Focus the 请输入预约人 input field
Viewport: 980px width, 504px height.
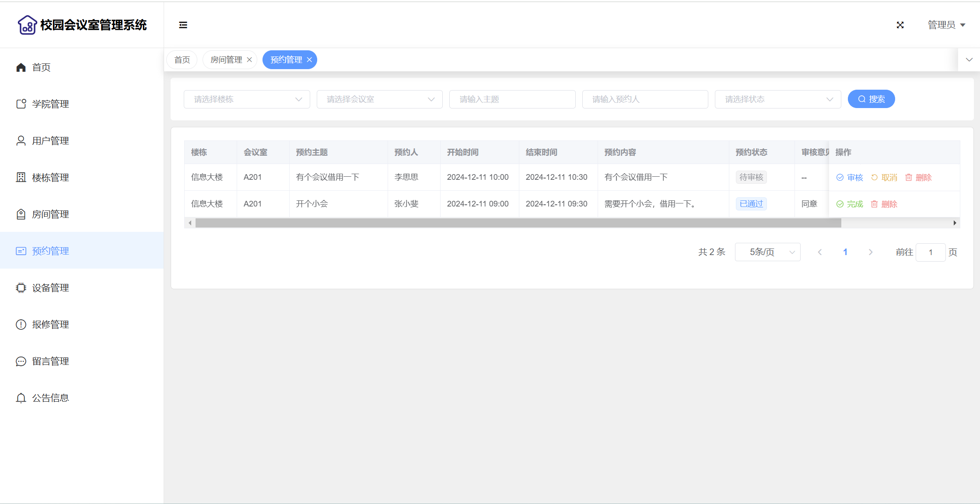[x=645, y=99]
